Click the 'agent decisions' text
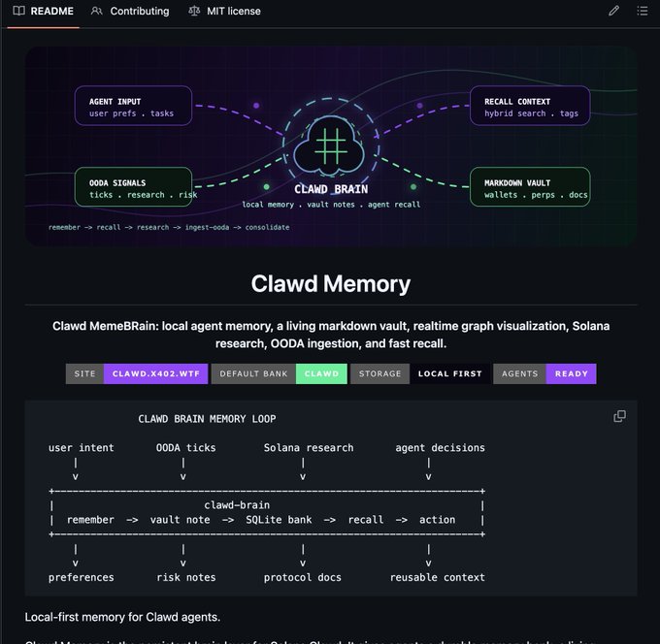The height and width of the screenshot is (644, 660). pyautogui.click(x=440, y=448)
